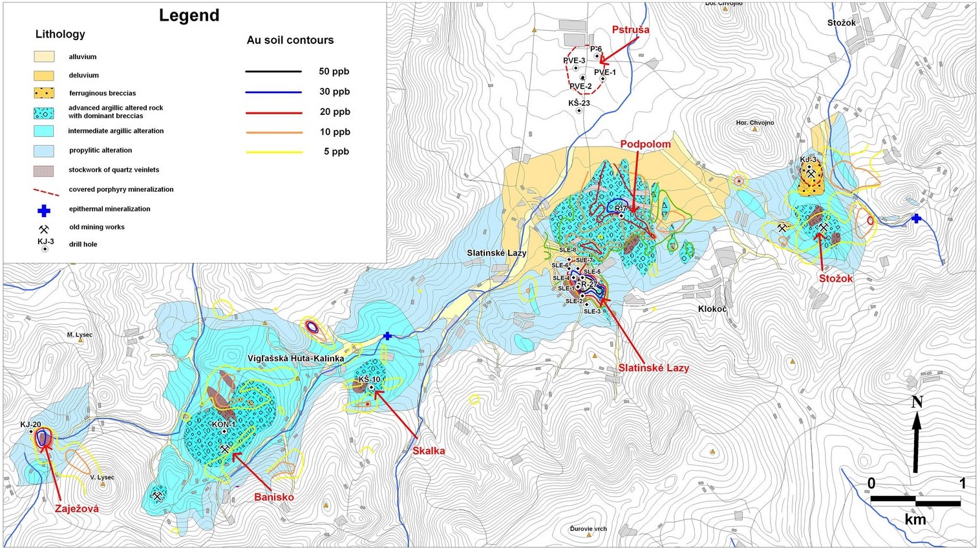980x549 pixels.
Task: Click the blue cross northwest of KŠ-10
Action: point(387,336)
